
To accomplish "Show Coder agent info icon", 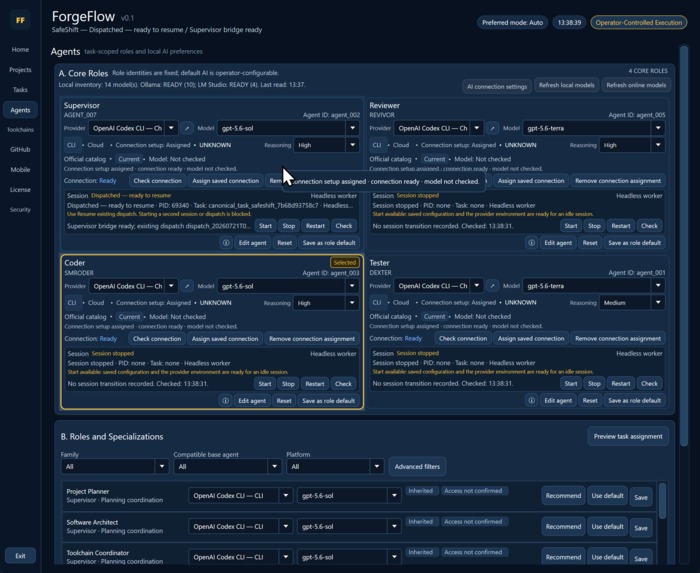I will coord(225,401).
